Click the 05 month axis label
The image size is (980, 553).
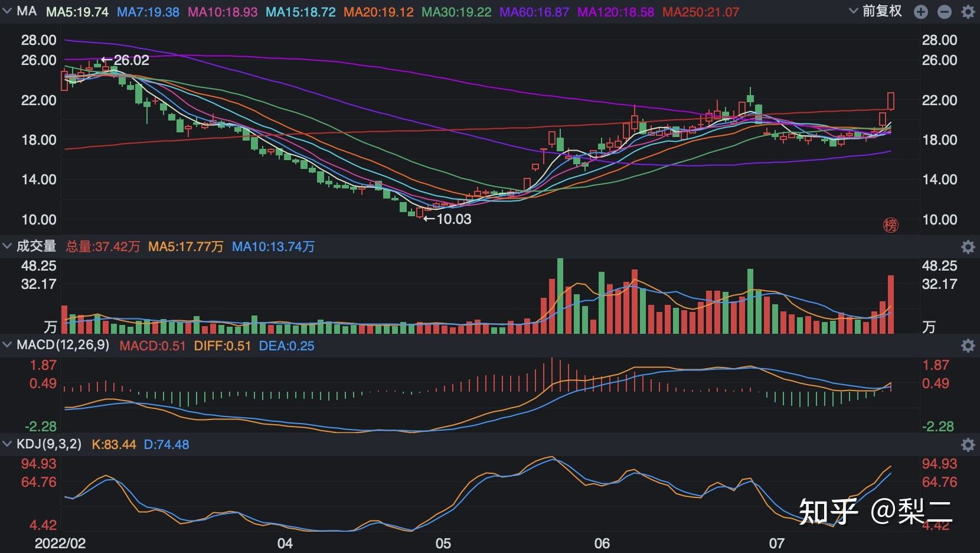tap(443, 543)
